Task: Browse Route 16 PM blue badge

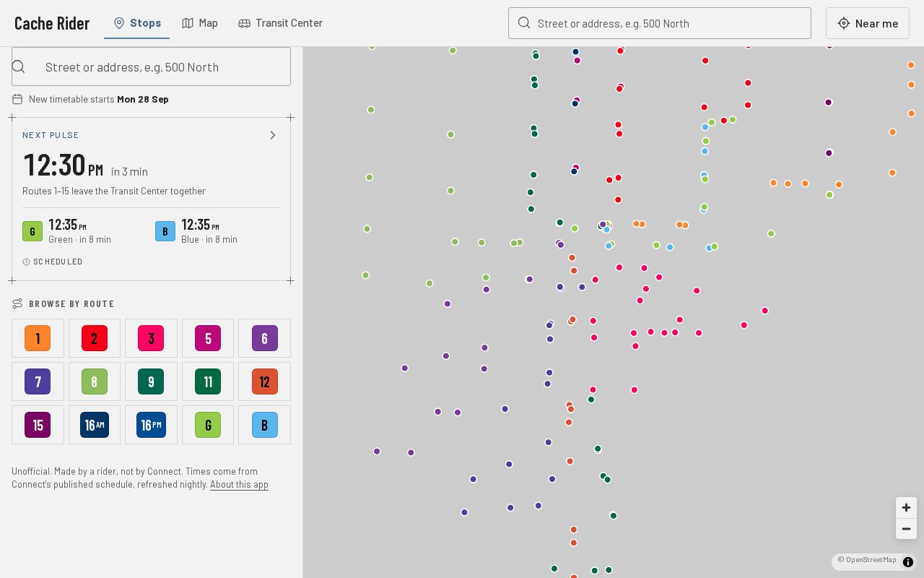Action: 151,425
